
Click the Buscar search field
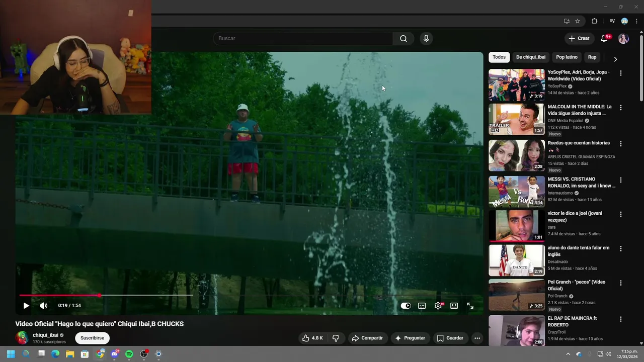tap(303, 39)
